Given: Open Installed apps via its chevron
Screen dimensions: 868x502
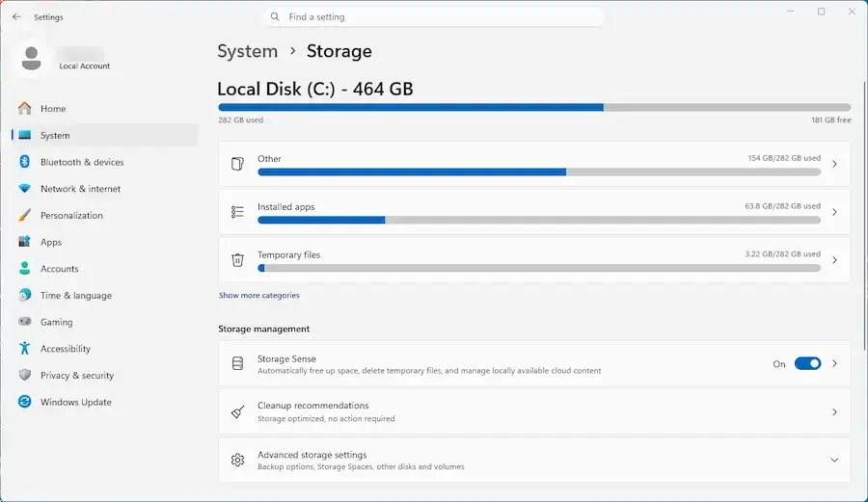Looking at the screenshot, I should pos(834,212).
